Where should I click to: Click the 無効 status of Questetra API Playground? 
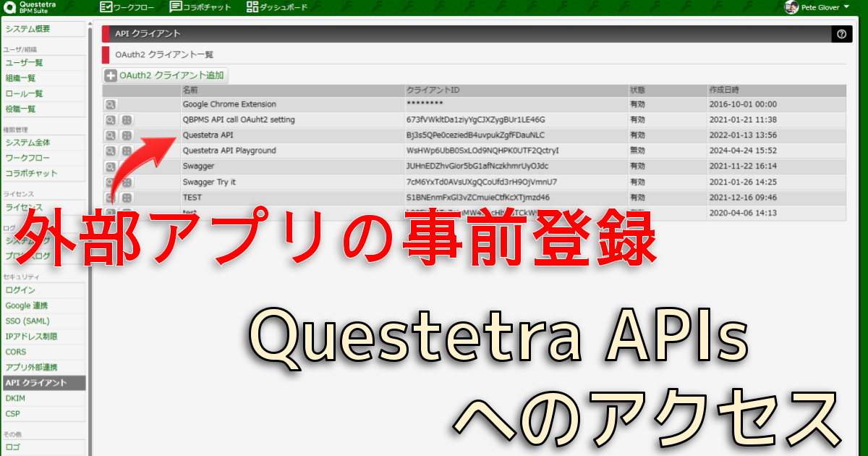click(x=637, y=151)
